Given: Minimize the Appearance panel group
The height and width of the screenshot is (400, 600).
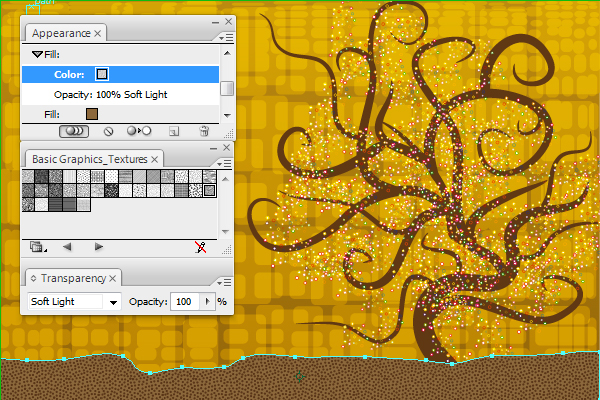Looking at the screenshot, I should pos(215,23).
